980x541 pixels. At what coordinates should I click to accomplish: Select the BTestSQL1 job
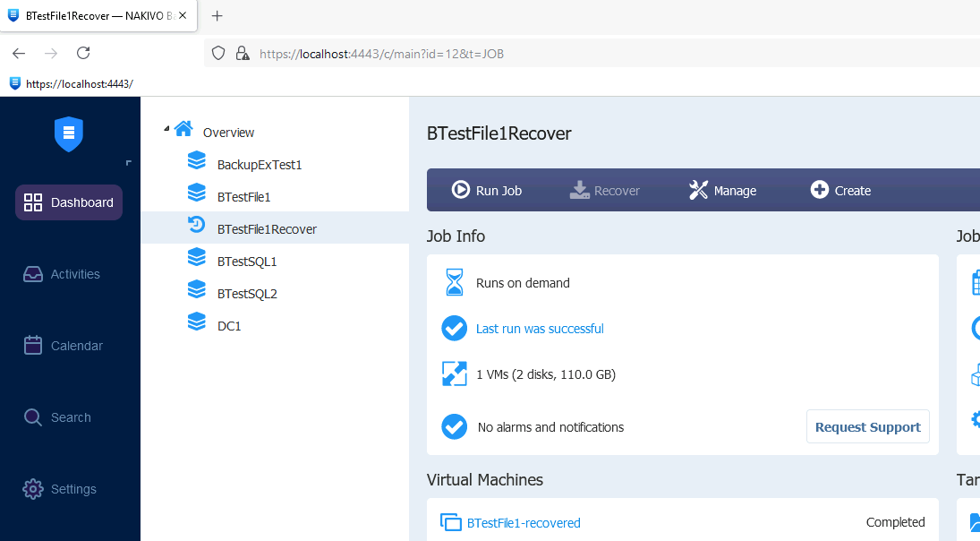tap(247, 262)
